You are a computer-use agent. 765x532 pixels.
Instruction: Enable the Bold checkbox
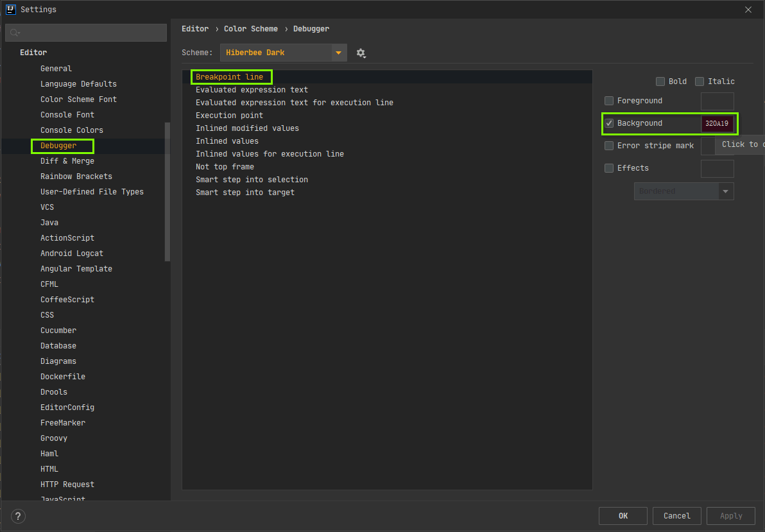[660, 82]
